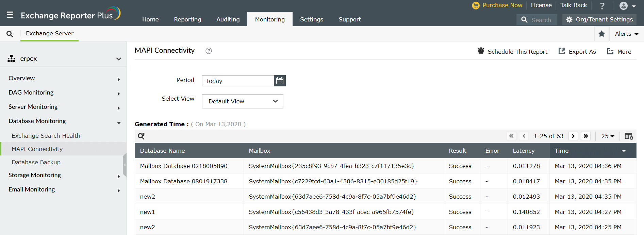This screenshot has height=235, width=644.
Task: Click the Purchase Now link
Action: pos(502,5)
